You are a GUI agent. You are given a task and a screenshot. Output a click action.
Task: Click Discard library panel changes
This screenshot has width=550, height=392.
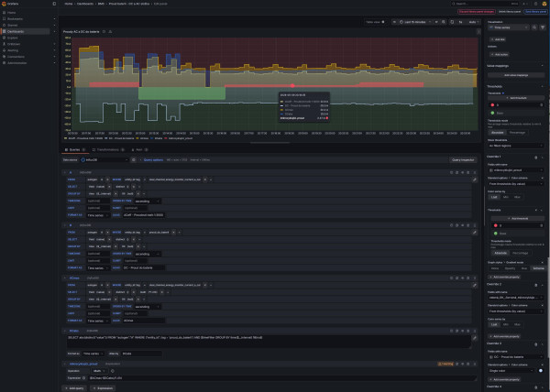click(x=477, y=12)
